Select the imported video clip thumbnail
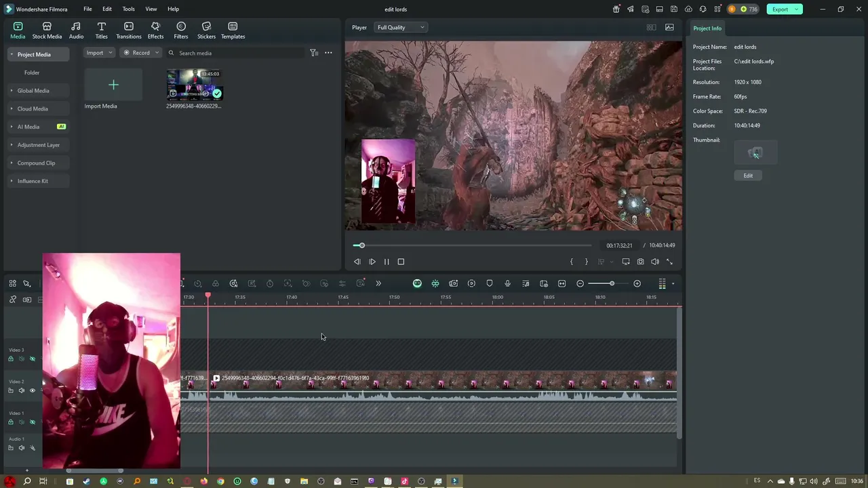The height and width of the screenshot is (488, 868). 195,85
